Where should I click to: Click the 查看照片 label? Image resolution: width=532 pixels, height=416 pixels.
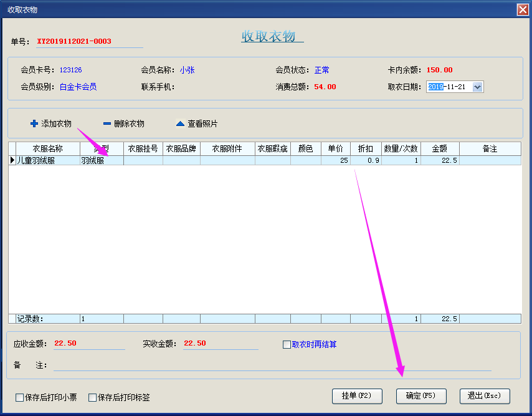pyautogui.click(x=202, y=123)
